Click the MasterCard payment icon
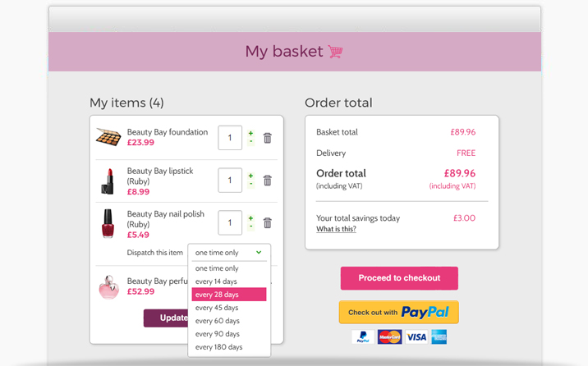The width and height of the screenshot is (588, 366). pos(389,336)
